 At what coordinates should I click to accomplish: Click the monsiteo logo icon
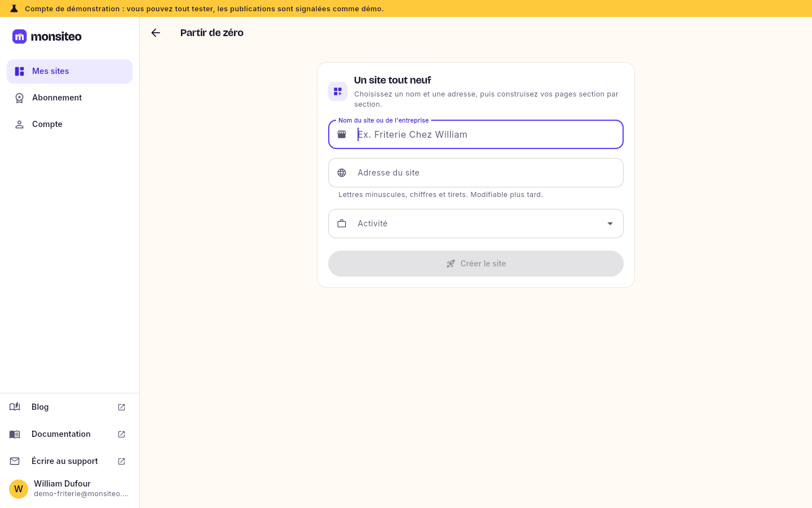20,37
